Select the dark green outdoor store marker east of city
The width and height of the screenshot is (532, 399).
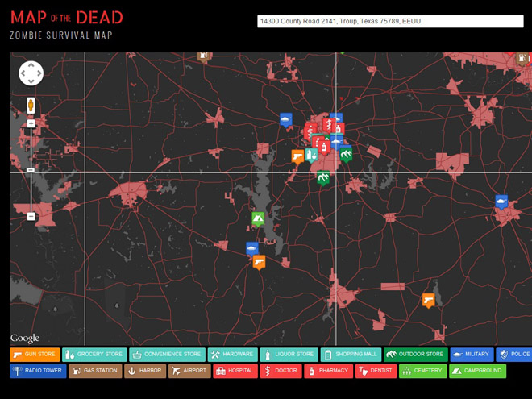[346, 155]
